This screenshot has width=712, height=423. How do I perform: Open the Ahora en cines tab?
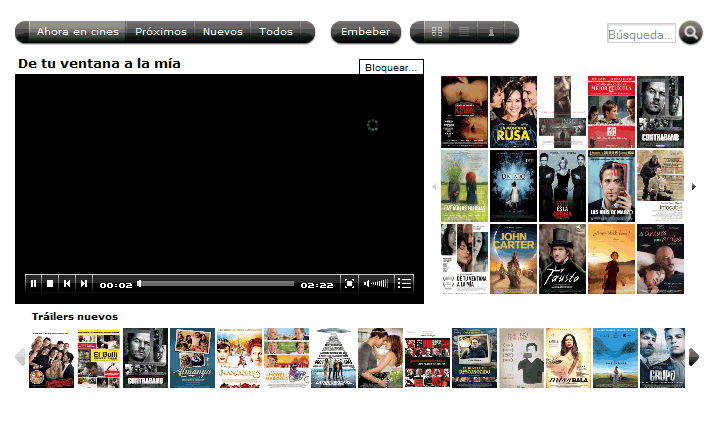[x=78, y=31]
